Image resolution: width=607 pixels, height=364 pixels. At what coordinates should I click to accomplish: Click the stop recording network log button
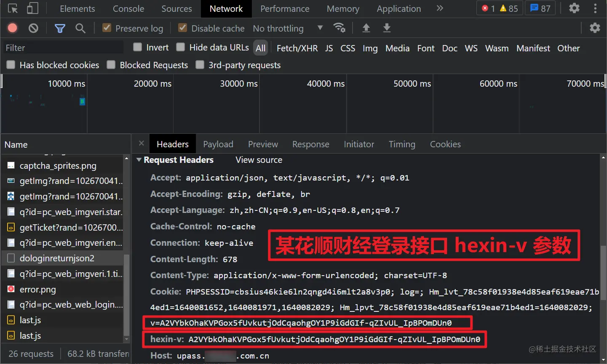tap(13, 28)
